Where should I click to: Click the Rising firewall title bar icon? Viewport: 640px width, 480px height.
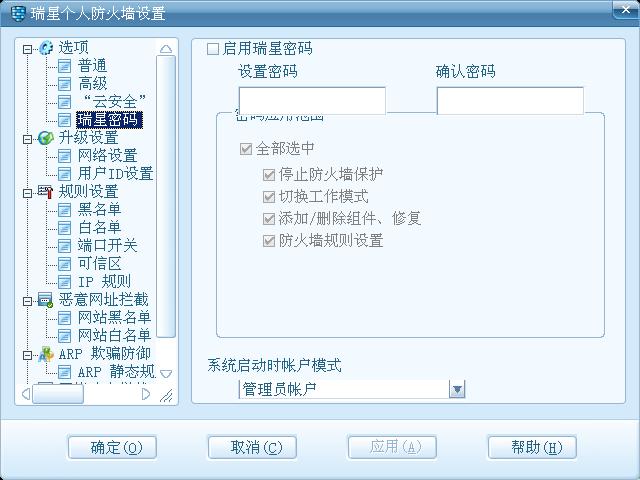point(18,13)
